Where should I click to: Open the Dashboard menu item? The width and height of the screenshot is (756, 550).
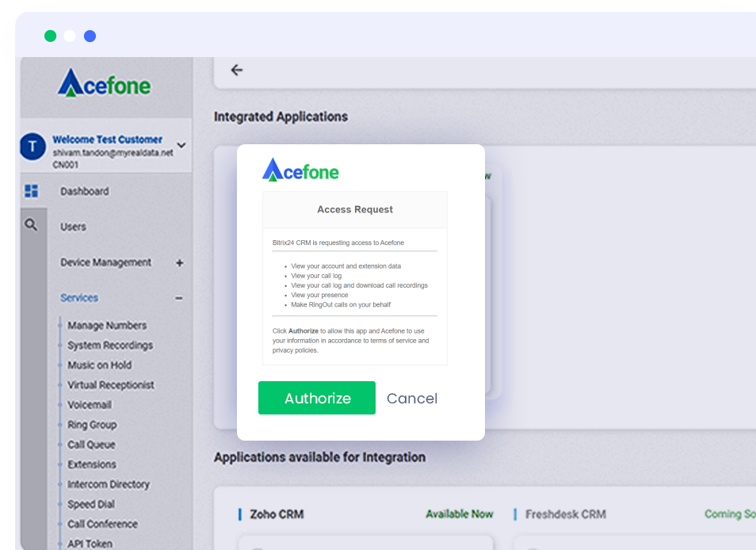point(85,191)
